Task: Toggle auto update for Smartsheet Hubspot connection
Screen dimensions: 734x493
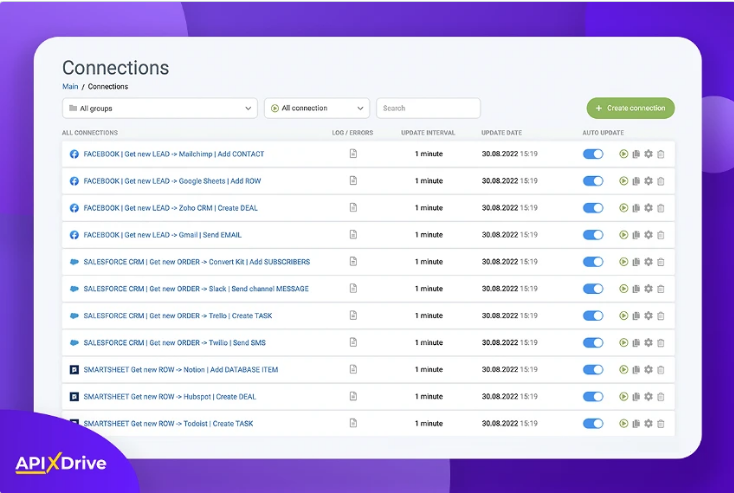Action: (593, 397)
